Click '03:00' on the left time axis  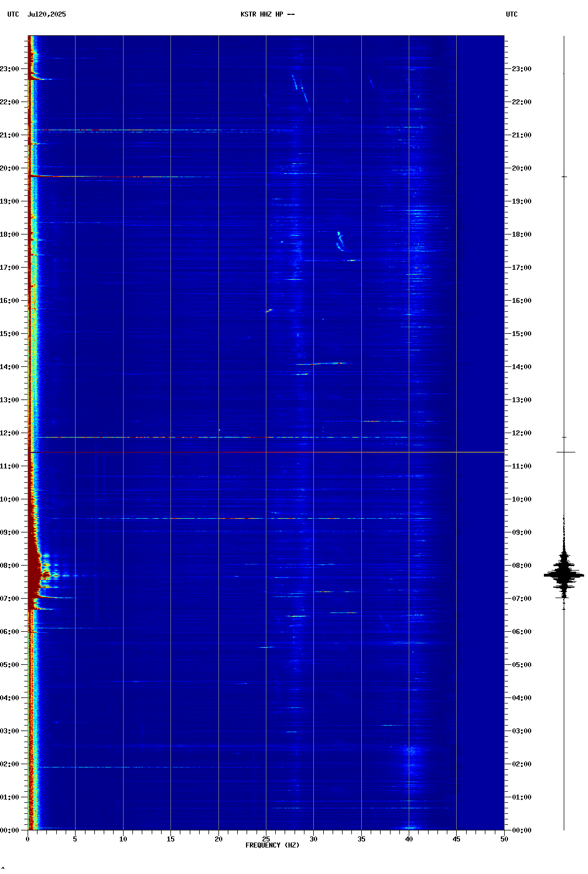[x=9, y=731]
